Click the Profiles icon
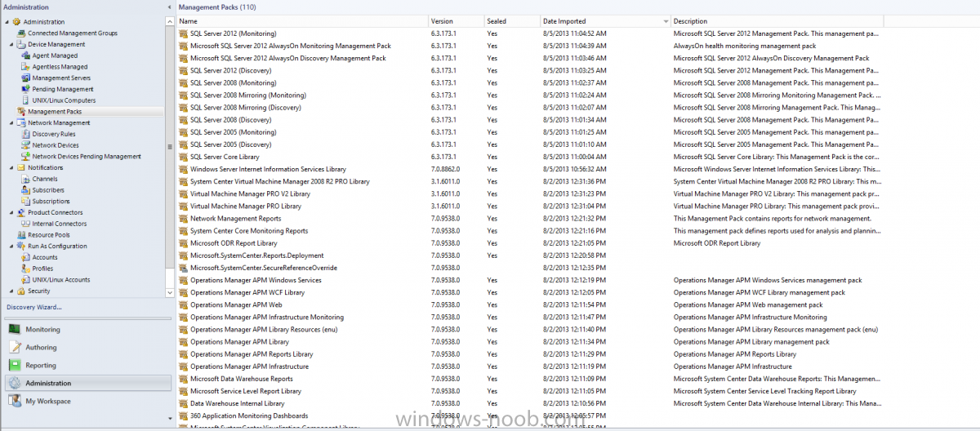 [26, 269]
